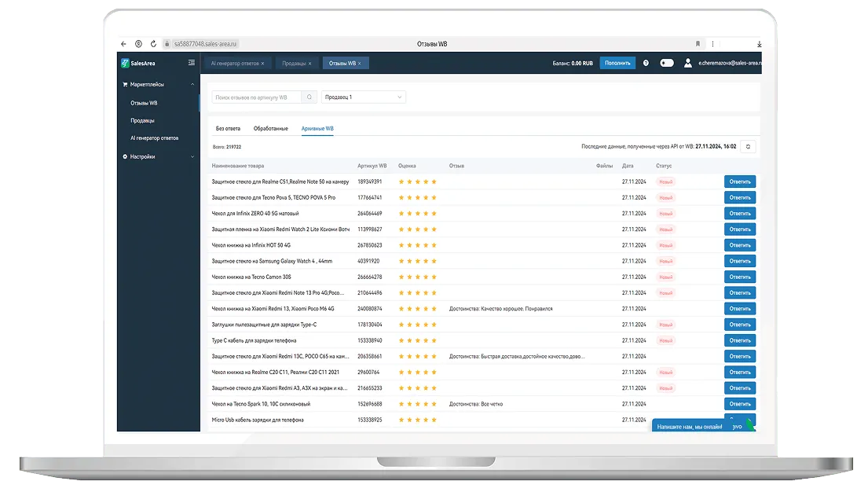Screen dimensions: 868x492
Task: Click Ответить for Type C cable row
Action: (740, 341)
